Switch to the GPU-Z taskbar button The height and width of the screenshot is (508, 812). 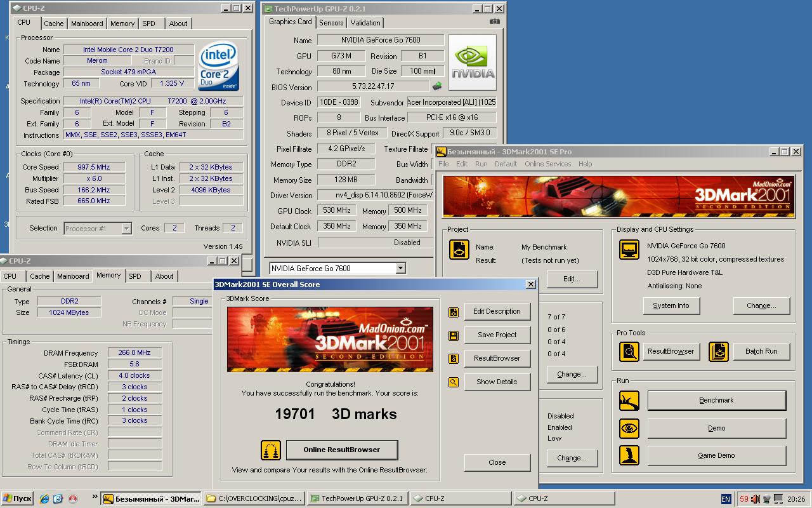pyautogui.click(x=358, y=499)
